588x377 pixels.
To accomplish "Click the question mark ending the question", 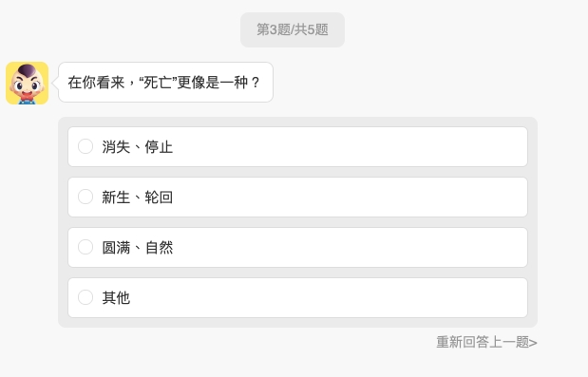I will click(x=256, y=82).
